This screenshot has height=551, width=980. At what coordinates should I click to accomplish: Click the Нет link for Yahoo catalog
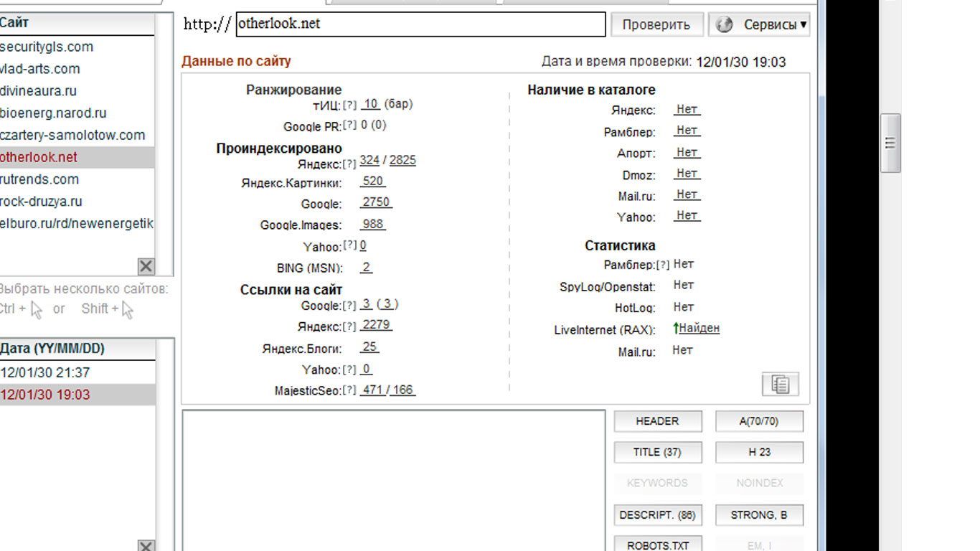pos(687,216)
